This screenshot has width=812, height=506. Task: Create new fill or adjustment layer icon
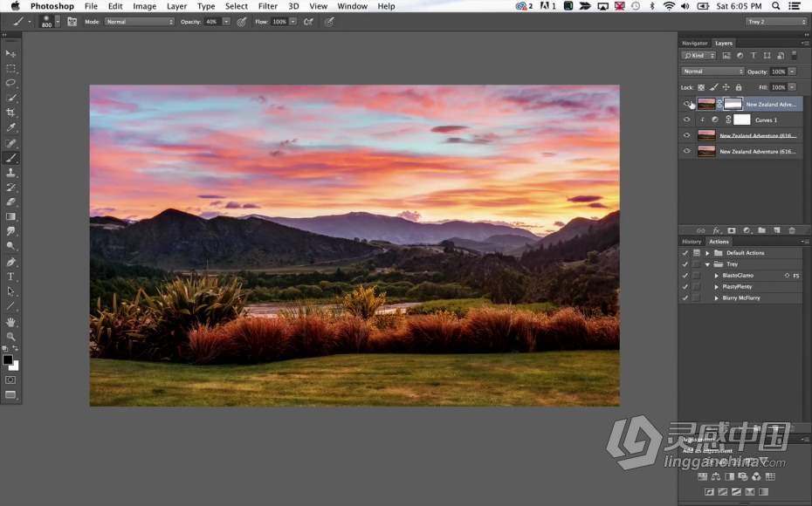click(x=747, y=230)
